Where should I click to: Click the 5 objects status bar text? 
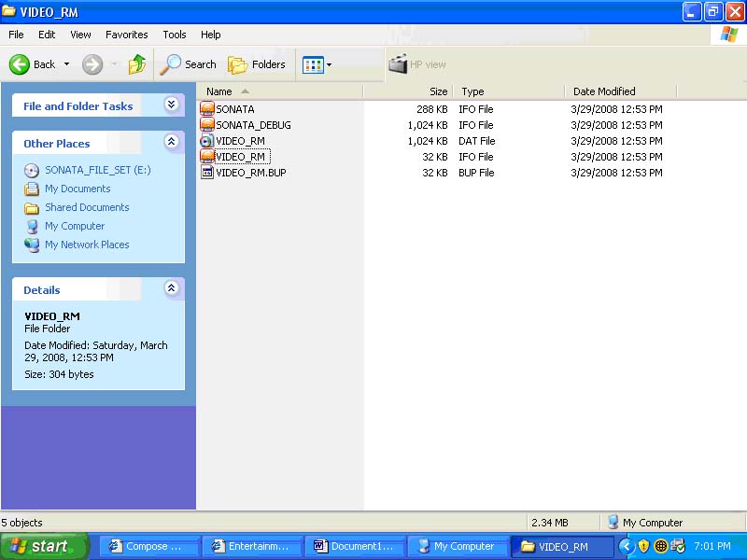21,523
